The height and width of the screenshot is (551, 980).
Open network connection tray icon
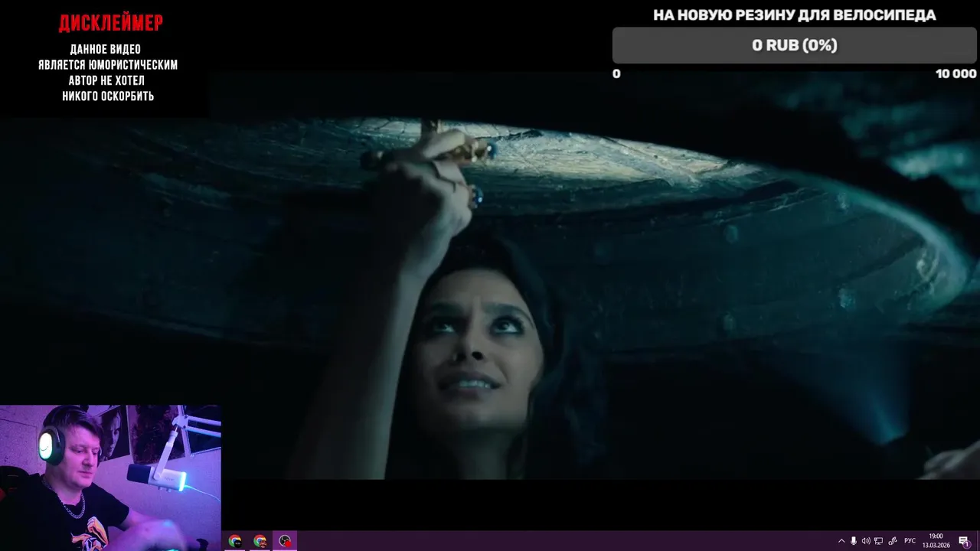(879, 541)
